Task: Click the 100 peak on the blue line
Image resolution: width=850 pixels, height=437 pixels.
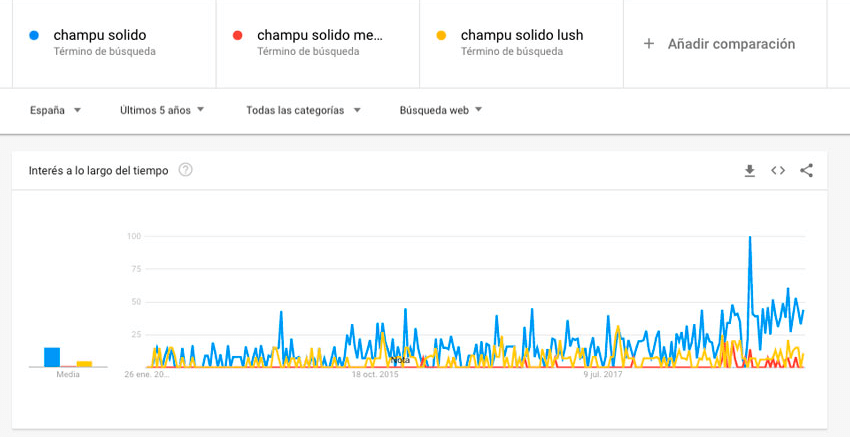Action: click(x=750, y=237)
